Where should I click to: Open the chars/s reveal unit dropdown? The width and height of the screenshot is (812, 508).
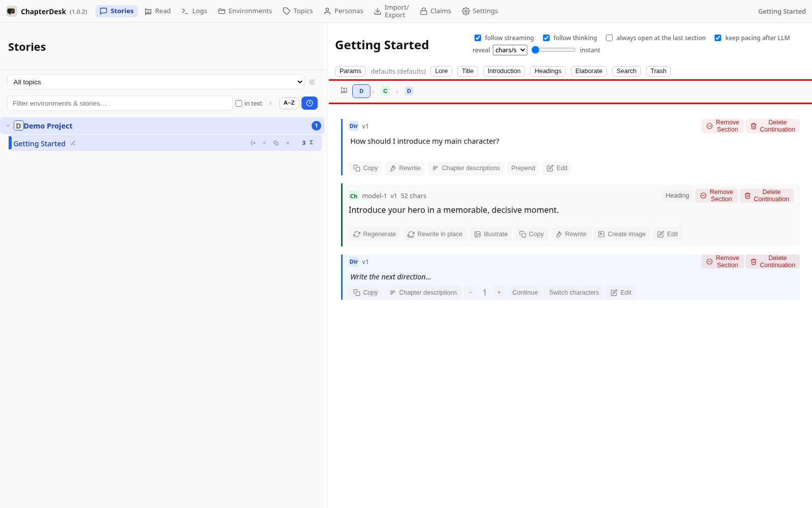(510, 50)
